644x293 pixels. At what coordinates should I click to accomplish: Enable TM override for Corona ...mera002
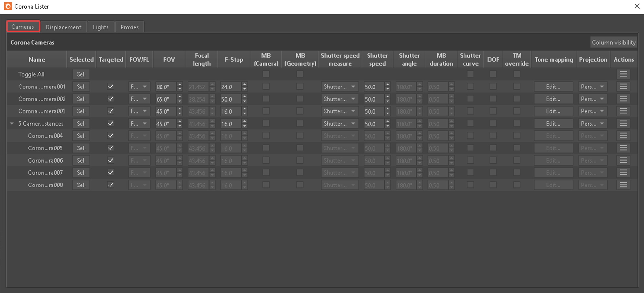(517, 99)
